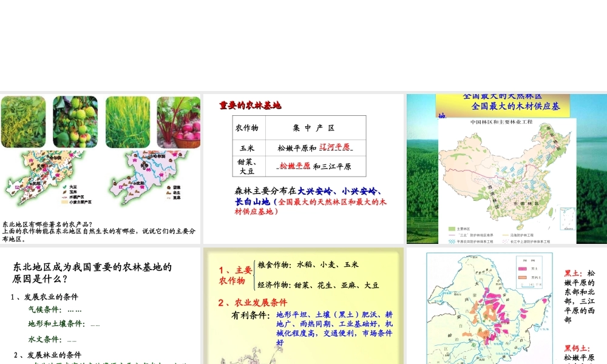This screenshot has height=364, width=607.
Task: Click the 有利条件 label
Action: [251, 315]
